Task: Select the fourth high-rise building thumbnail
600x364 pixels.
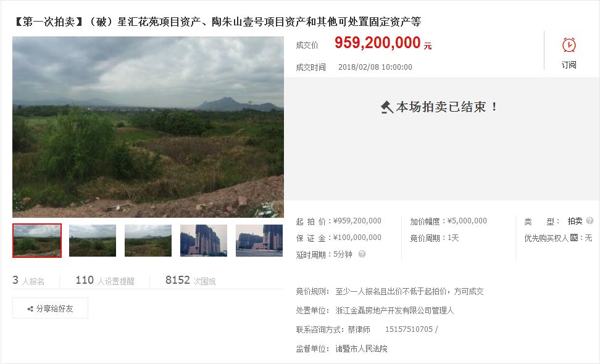Action: tap(204, 241)
